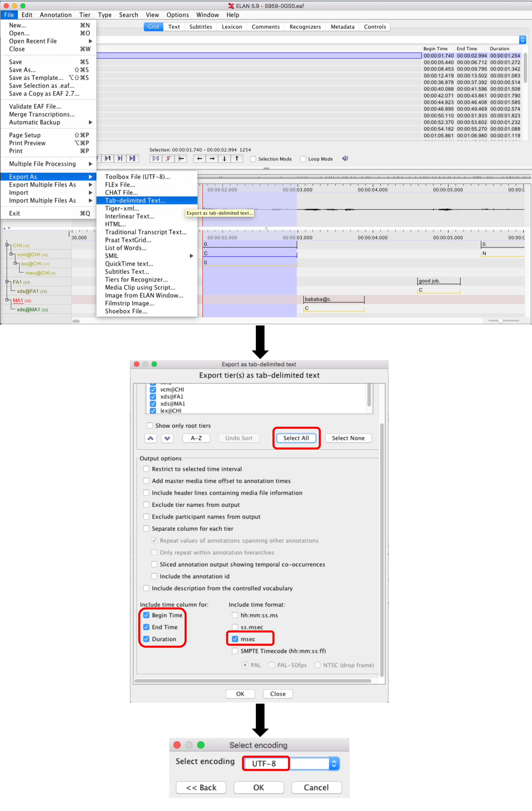Click the grid table vertical scrollbar
532x811 pixels.
526,68
